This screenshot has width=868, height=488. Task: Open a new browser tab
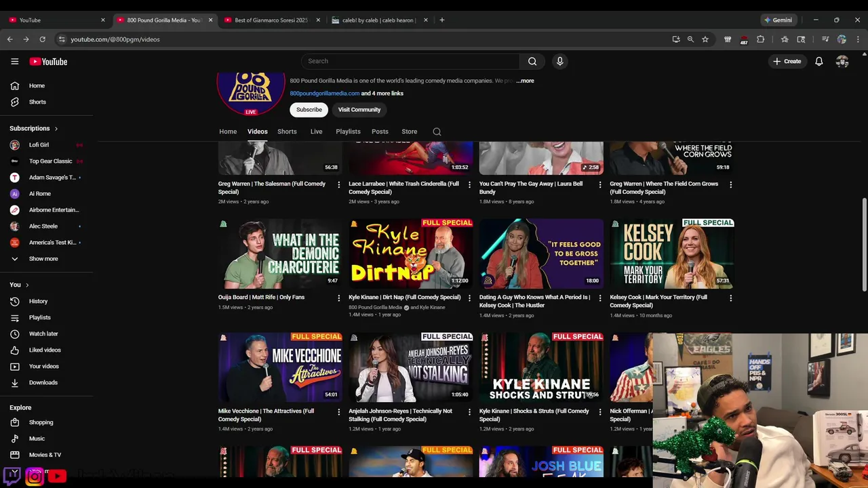pos(442,20)
